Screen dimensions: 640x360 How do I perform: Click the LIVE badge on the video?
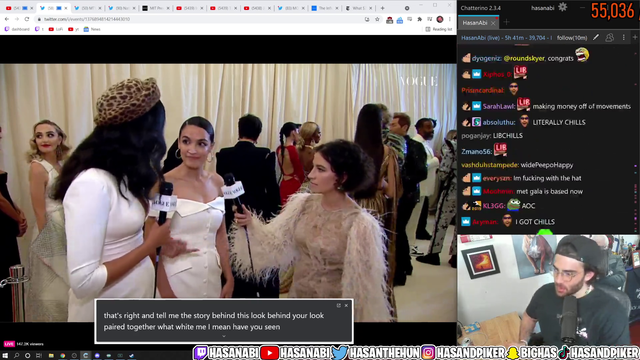click(x=9, y=344)
